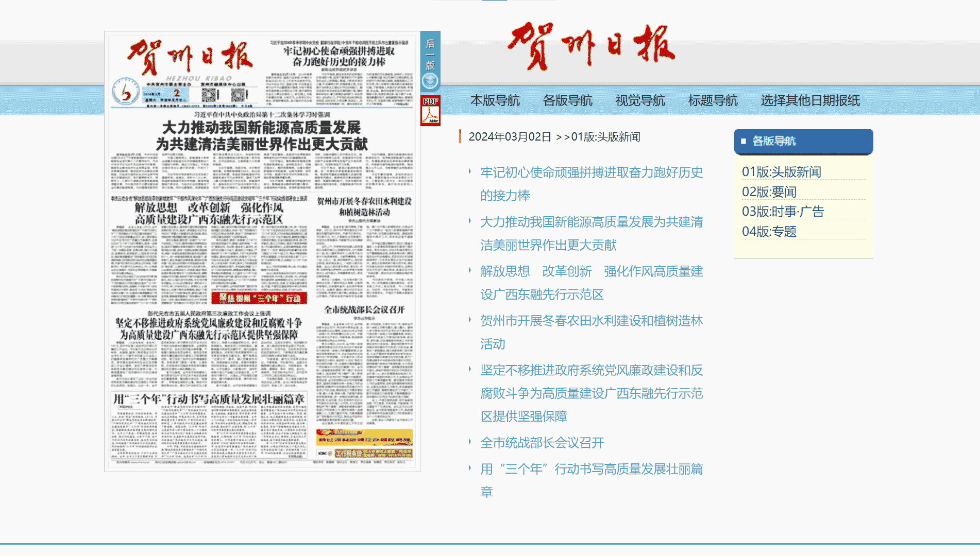Open 视觉导航 menu
This screenshot has width=980, height=556.
pyautogui.click(x=640, y=100)
